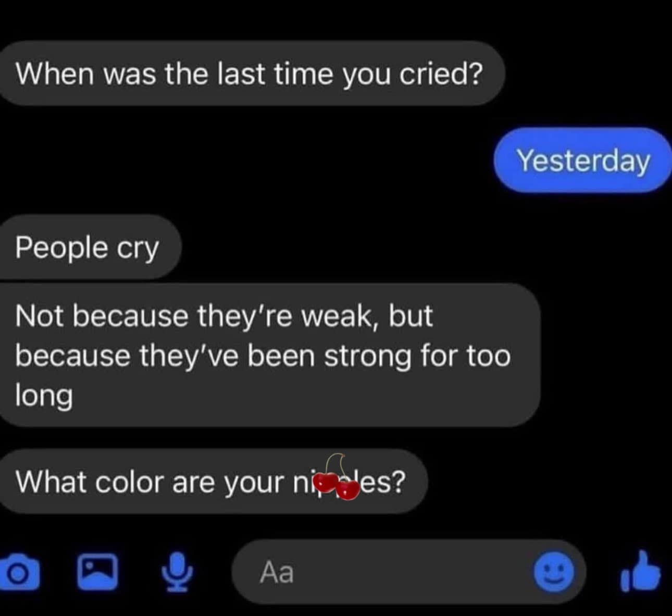This screenshot has height=616, width=672.
Task: Select the 'Not because they're weak' message bubble
Action: point(269,355)
